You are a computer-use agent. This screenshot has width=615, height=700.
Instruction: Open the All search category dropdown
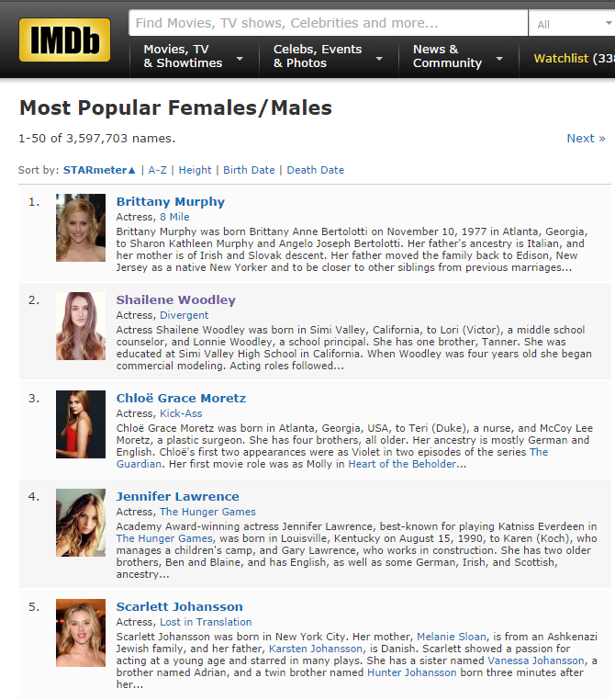(572, 24)
